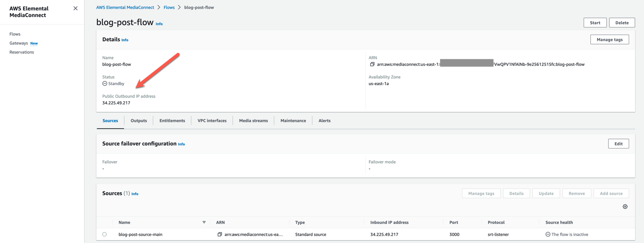Click the Source health column header
The height and width of the screenshot is (243, 644).
559,222
